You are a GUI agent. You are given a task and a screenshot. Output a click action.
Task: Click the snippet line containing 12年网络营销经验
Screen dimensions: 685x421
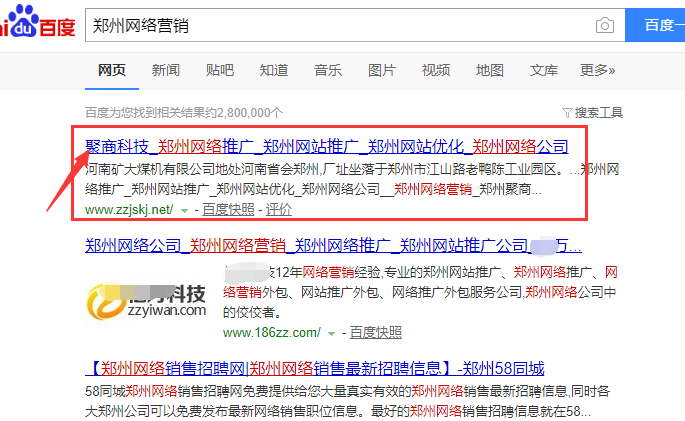click(x=420, y=273)
